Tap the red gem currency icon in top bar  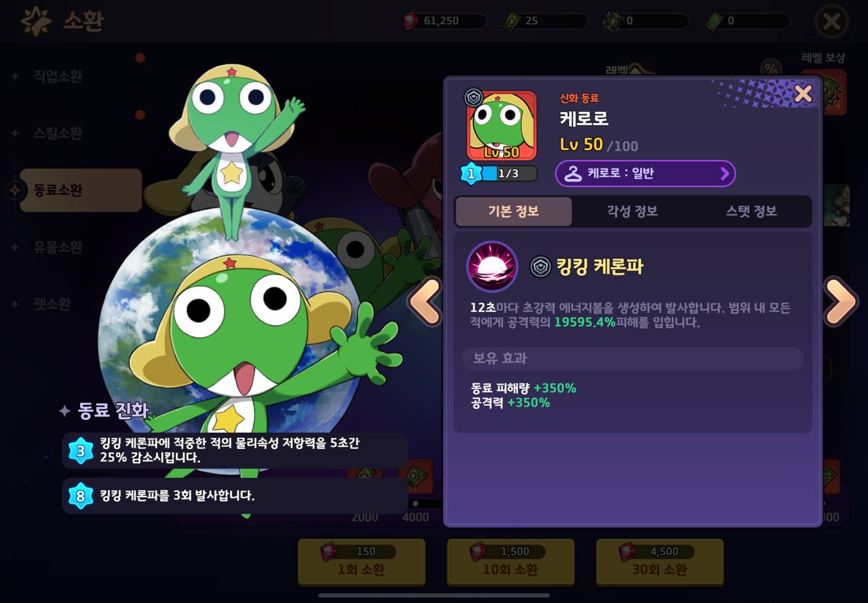point(411,21)
